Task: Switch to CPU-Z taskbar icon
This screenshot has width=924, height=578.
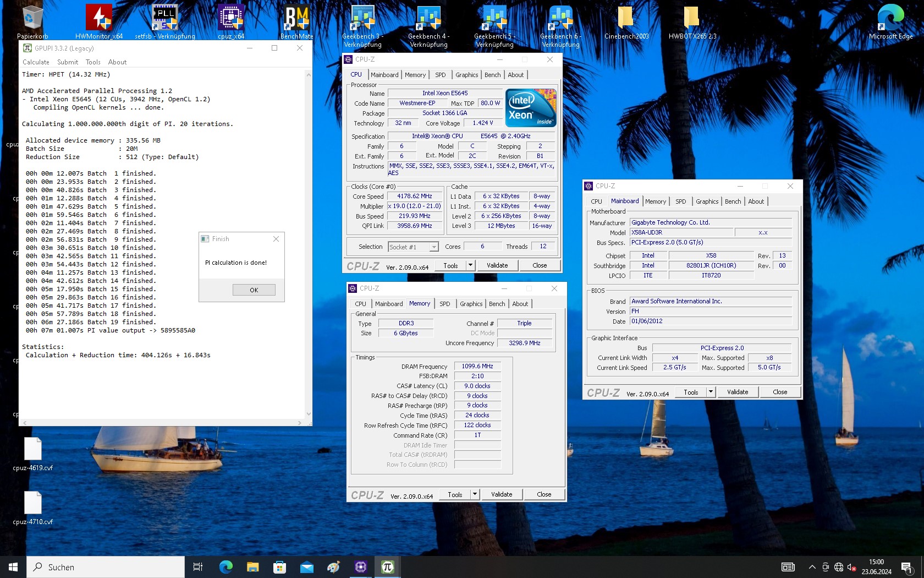Action: tap(361, 567)
